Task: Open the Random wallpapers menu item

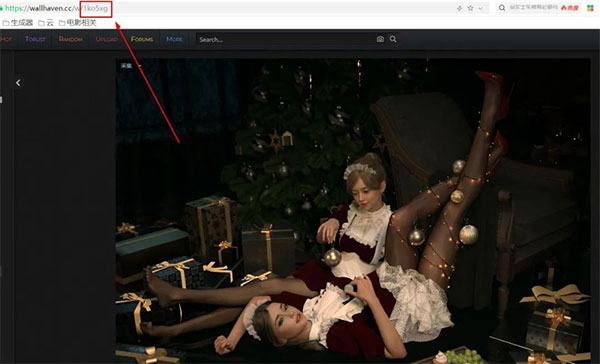Action: 70,39
